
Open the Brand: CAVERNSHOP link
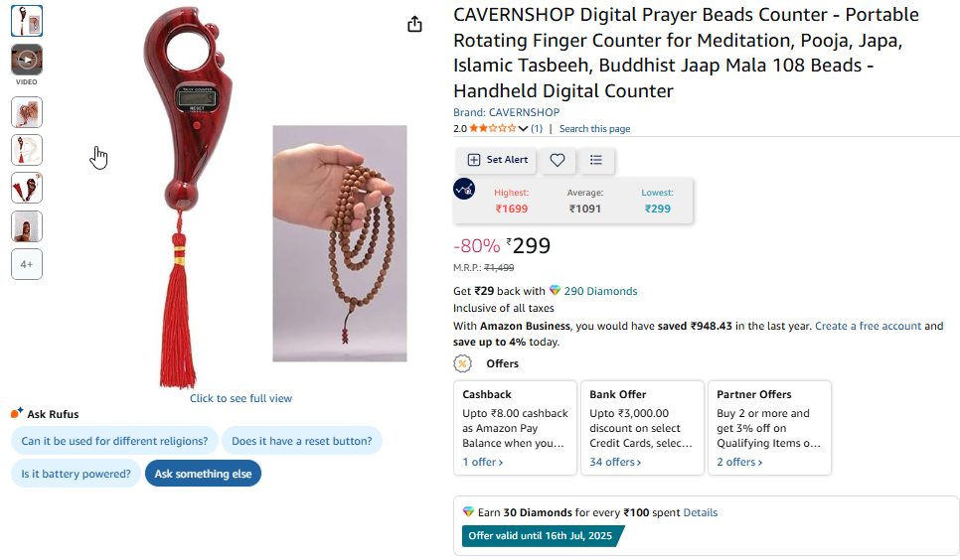pyautogui.click(x=506, y=112)
